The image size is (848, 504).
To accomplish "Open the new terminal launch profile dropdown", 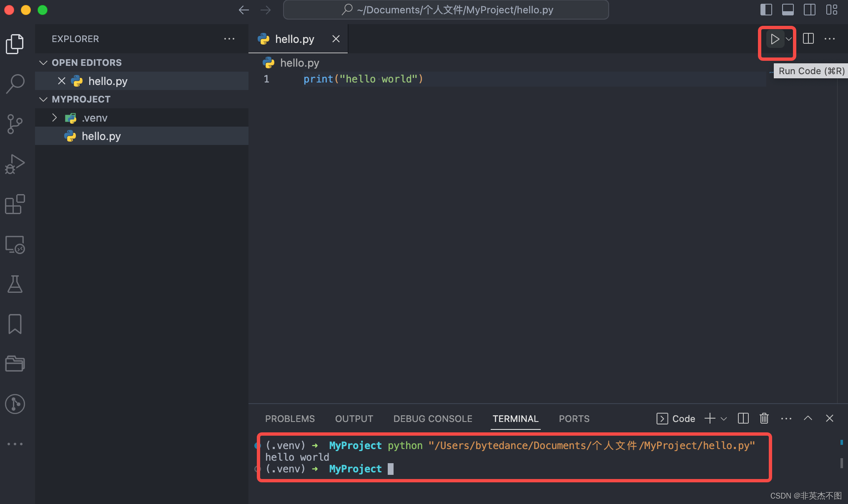I will [724, 419].
